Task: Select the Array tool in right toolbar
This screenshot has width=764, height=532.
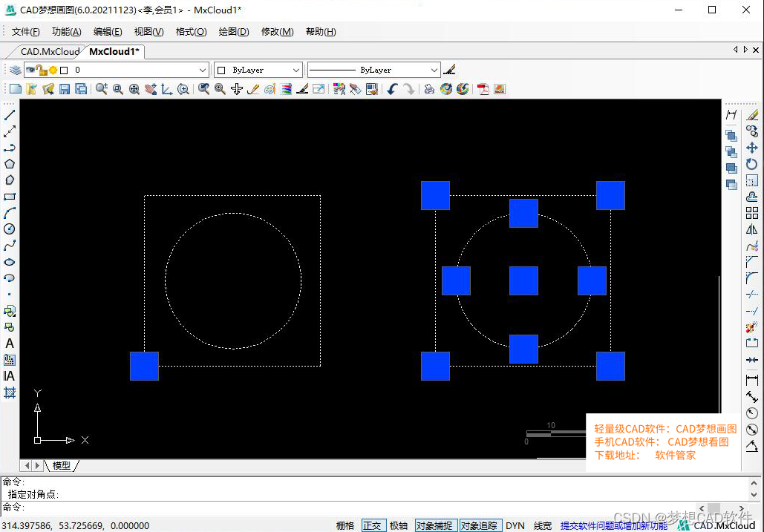Action: 752,213
